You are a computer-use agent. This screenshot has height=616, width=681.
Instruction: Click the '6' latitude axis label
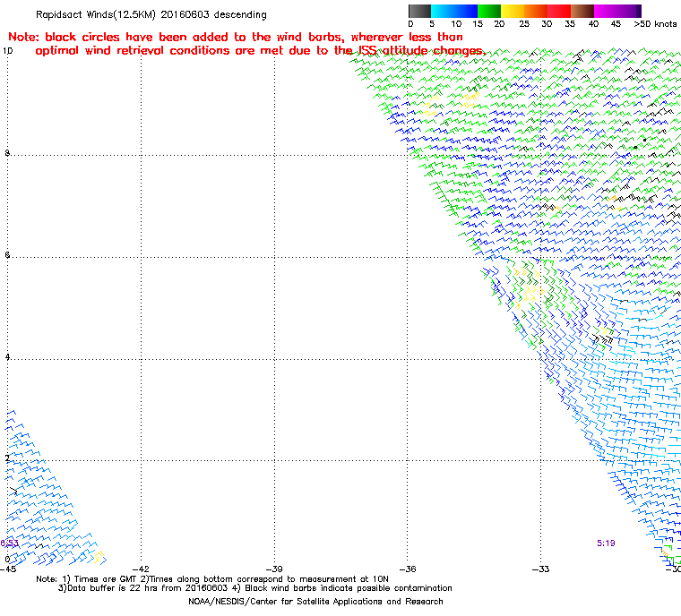tap(7, 255)
